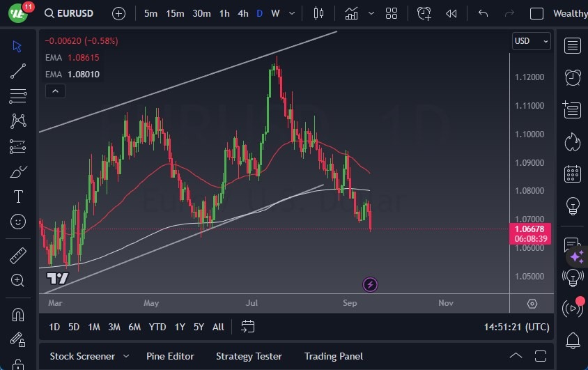Open the watchlist panel icon
Screen dimensions: 588x370
[573, 46]
